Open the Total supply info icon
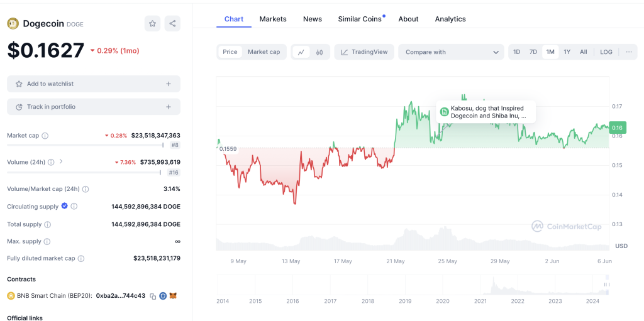 coord(48,224)
